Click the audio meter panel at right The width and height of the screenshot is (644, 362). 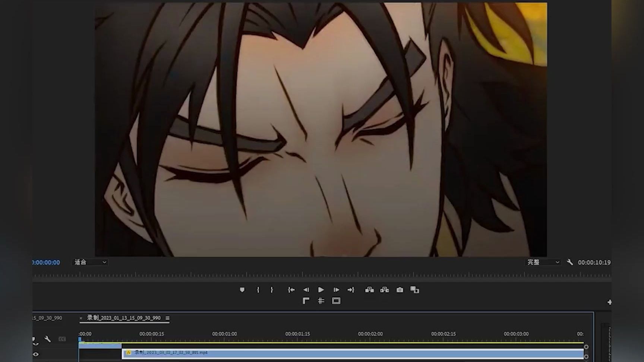606,342
